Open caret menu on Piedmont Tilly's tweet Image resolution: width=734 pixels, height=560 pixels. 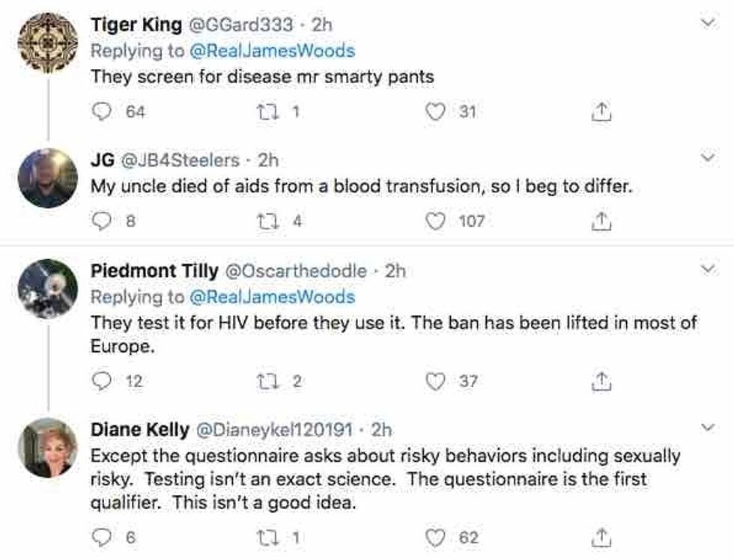[706, 269]
